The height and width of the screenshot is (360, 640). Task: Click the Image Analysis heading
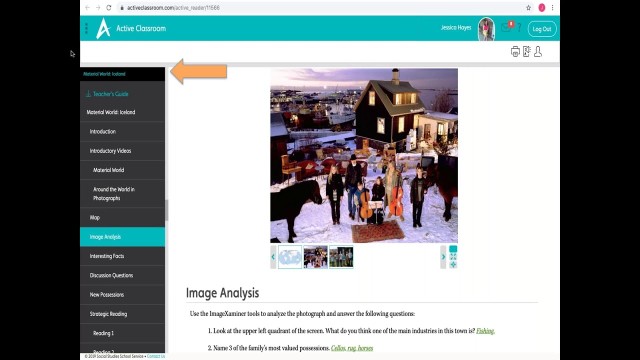pyautogui.click(x=222, y=293)
